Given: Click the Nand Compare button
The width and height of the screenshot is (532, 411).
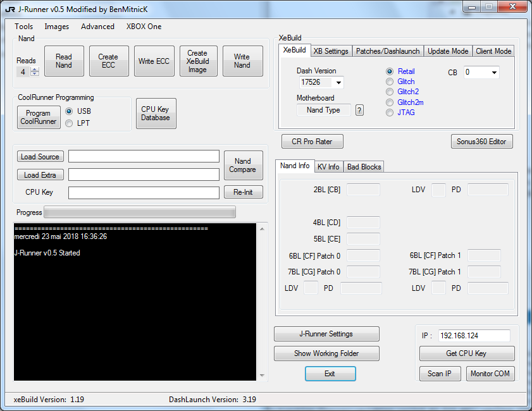Looking at the screenshot, I should (x=243, y=165).
